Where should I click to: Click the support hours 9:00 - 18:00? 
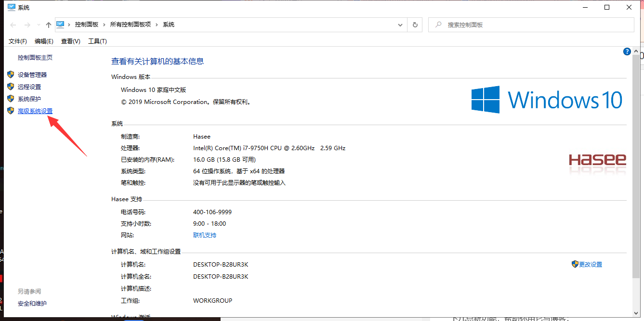pos(210,224)
